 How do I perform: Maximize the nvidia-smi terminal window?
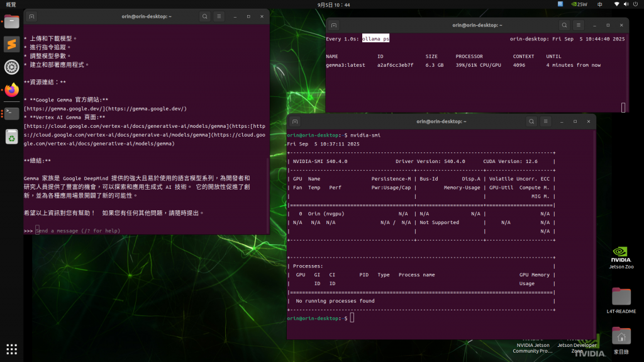(575, 122)
